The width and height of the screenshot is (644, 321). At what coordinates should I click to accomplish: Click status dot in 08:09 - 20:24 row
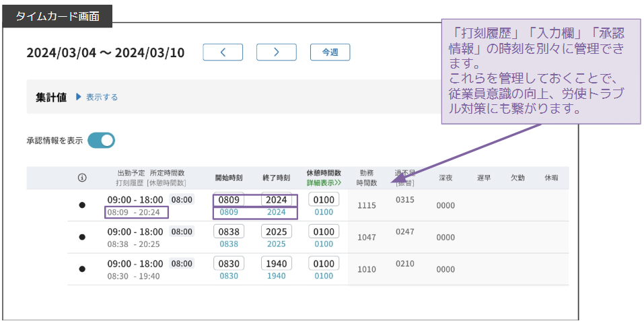click(x=82, y=205)
